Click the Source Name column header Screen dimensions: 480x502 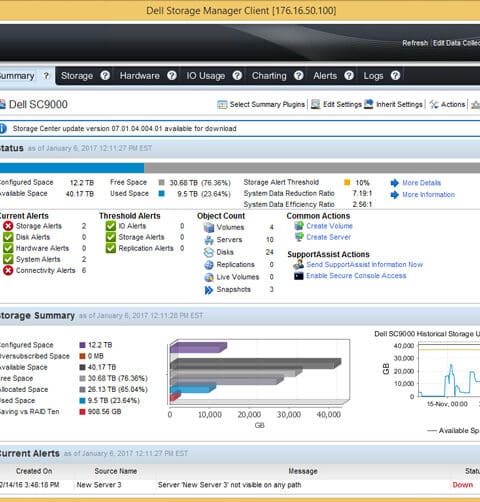click(115, 471)
